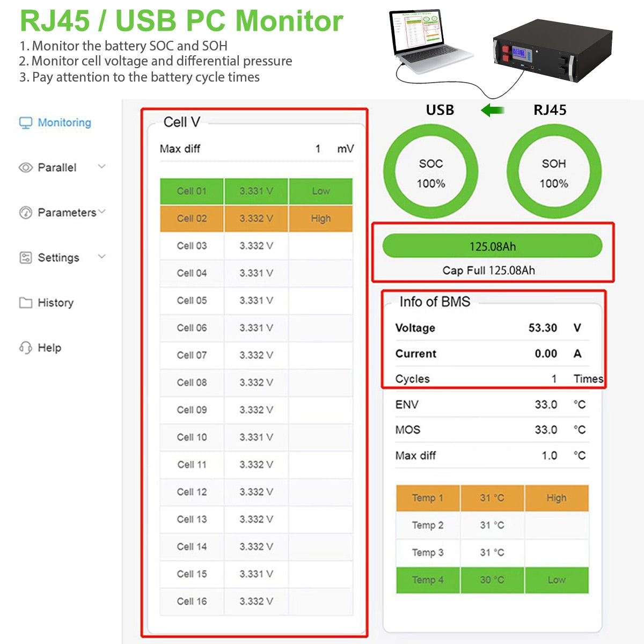The width and height of the screenshot is (644, 644).
Task: Open the Settings panel icon
Action: pyautogui.click(x=25, y=258)
